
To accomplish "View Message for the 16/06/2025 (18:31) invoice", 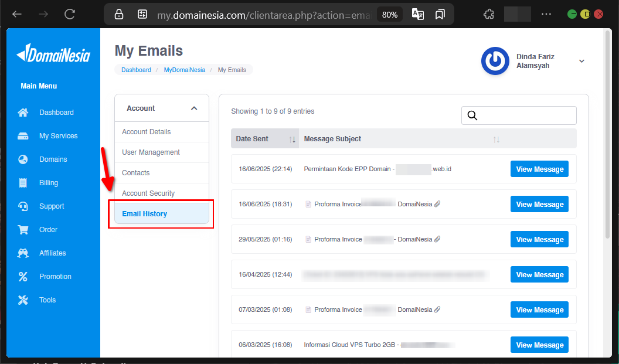I will (539, 204).
